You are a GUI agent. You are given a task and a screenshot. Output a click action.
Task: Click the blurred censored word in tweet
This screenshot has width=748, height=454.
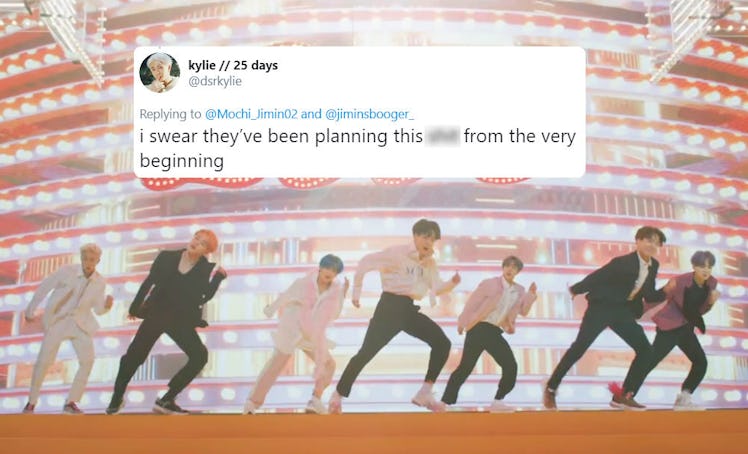click(x=443, y=136)
